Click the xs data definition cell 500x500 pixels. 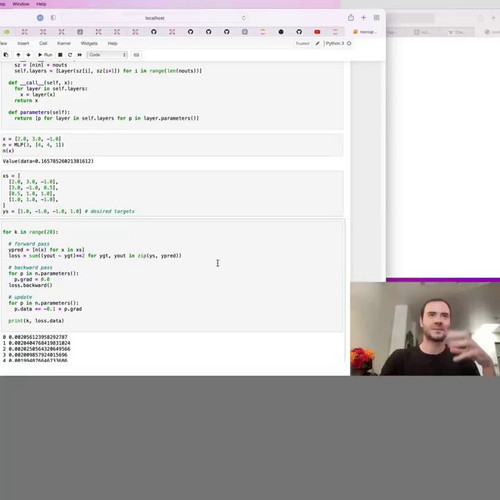172,193
